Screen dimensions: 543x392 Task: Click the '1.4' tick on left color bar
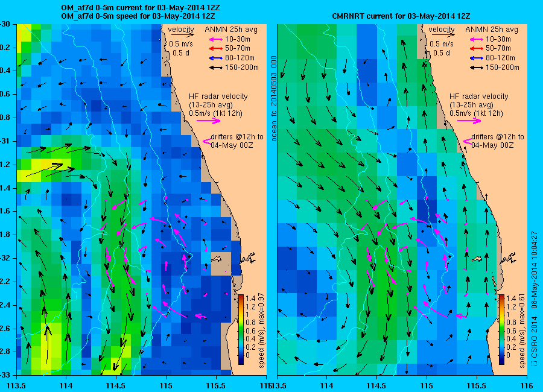point(250,299)
